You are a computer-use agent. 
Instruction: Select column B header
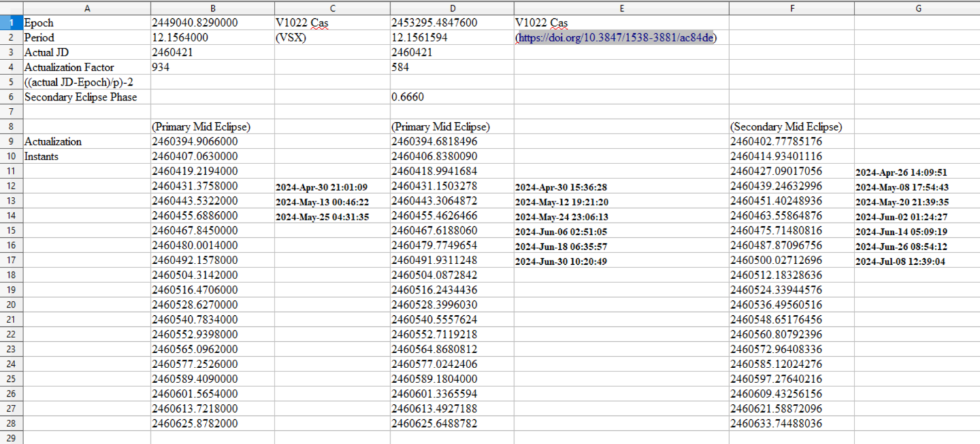pos(212,9)
